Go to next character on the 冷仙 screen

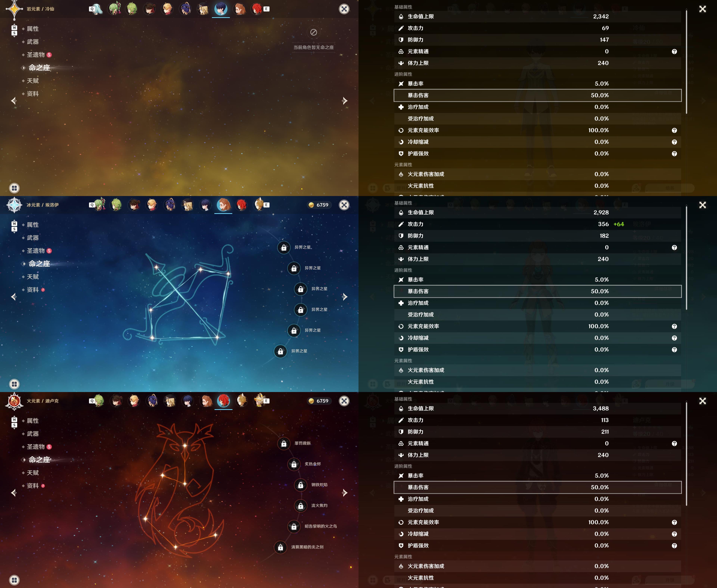pos(345,101)
